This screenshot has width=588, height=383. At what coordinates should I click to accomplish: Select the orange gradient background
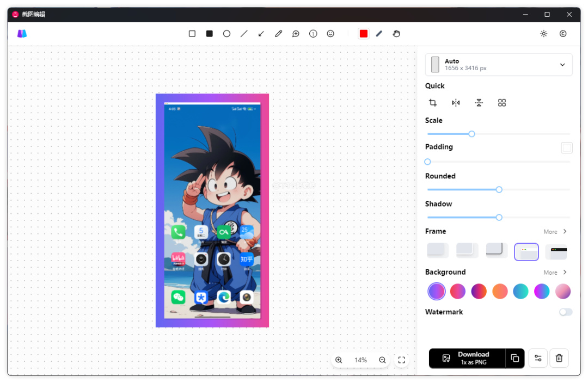[x=500, y=291]
